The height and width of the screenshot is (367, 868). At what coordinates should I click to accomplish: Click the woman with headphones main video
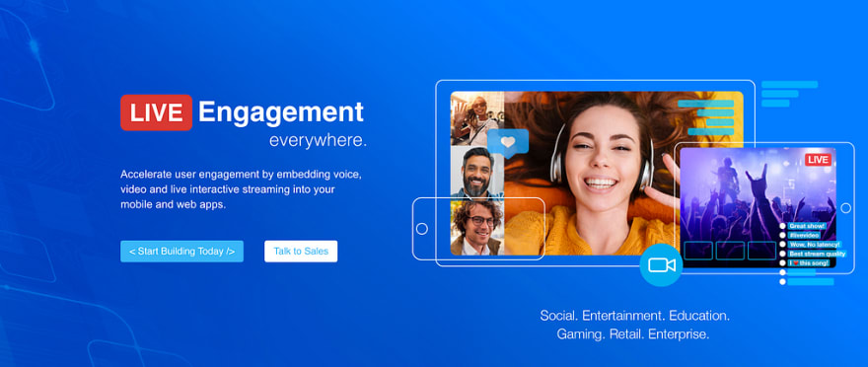click(x=598, y=174)
